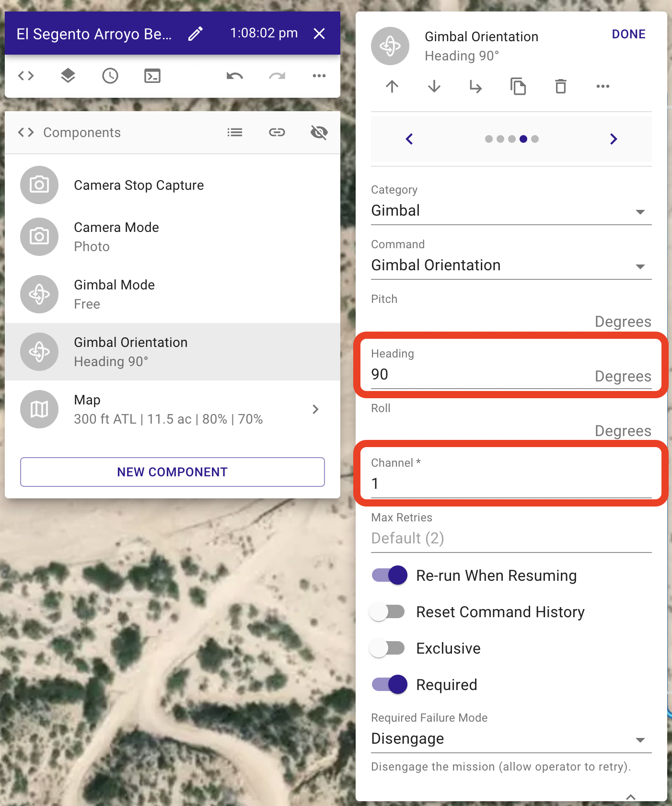Toggle the Re-run When Resuming switch

pyautogui.click(x=390, y=575)
